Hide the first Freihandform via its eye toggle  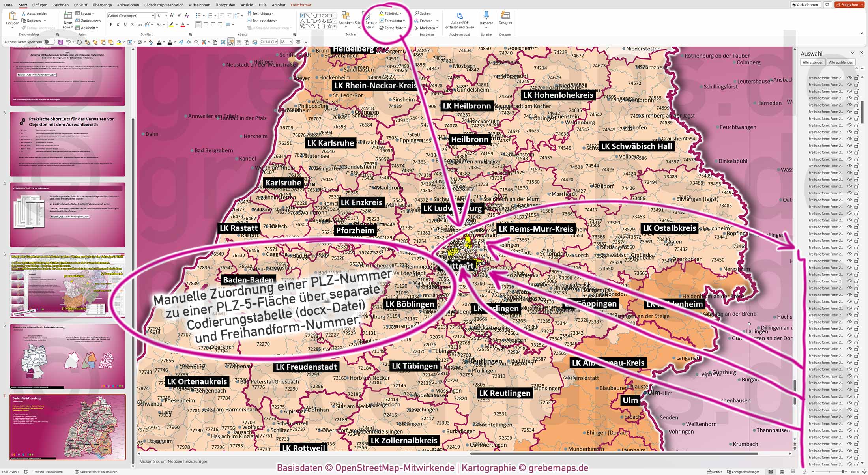click(850, 78)
